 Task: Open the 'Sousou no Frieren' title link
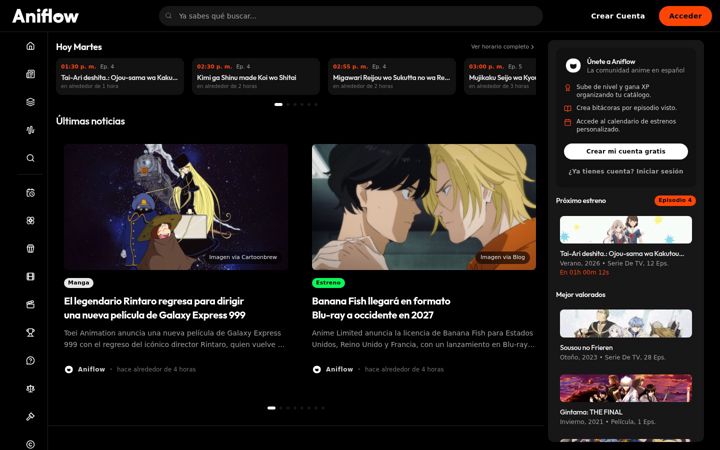coord(586,348)
